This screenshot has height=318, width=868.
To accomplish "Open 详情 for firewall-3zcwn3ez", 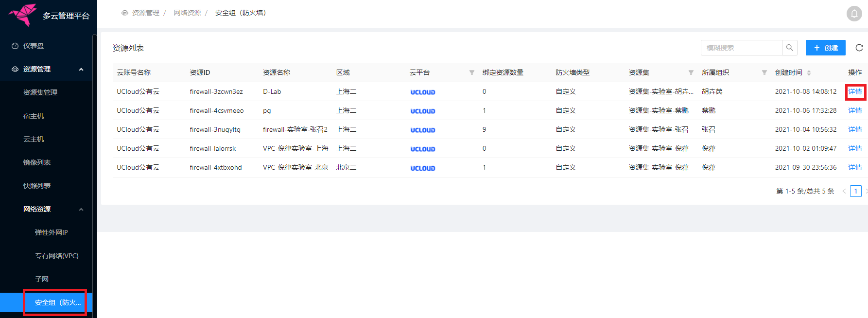I will [855, 91].
